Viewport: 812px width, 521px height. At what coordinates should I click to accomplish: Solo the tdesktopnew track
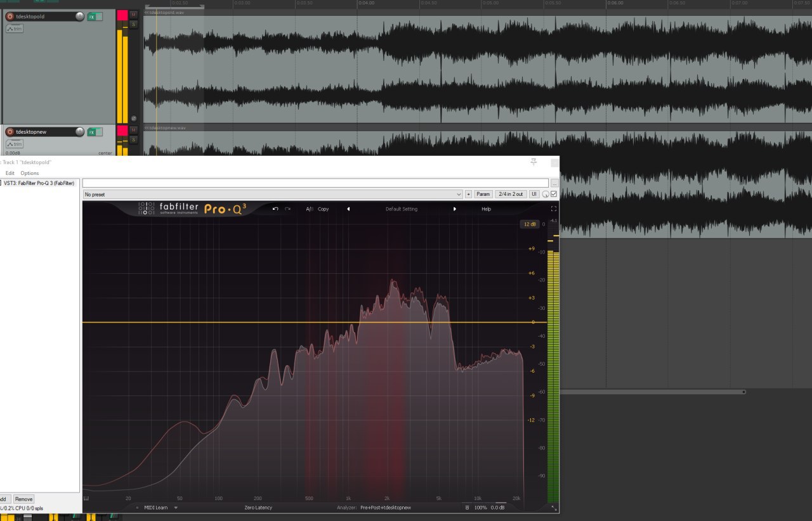[133, 139]
